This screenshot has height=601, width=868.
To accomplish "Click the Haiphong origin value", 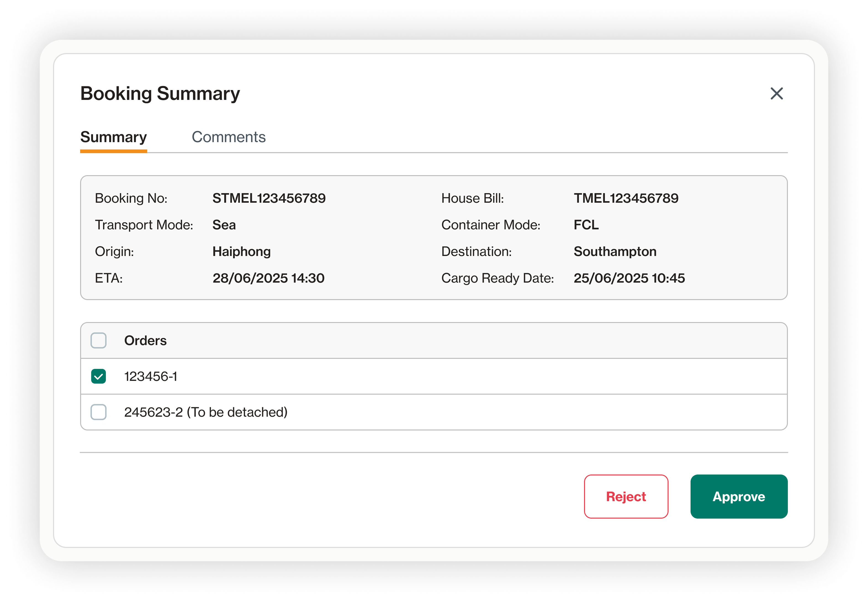I will coord(241,252).
